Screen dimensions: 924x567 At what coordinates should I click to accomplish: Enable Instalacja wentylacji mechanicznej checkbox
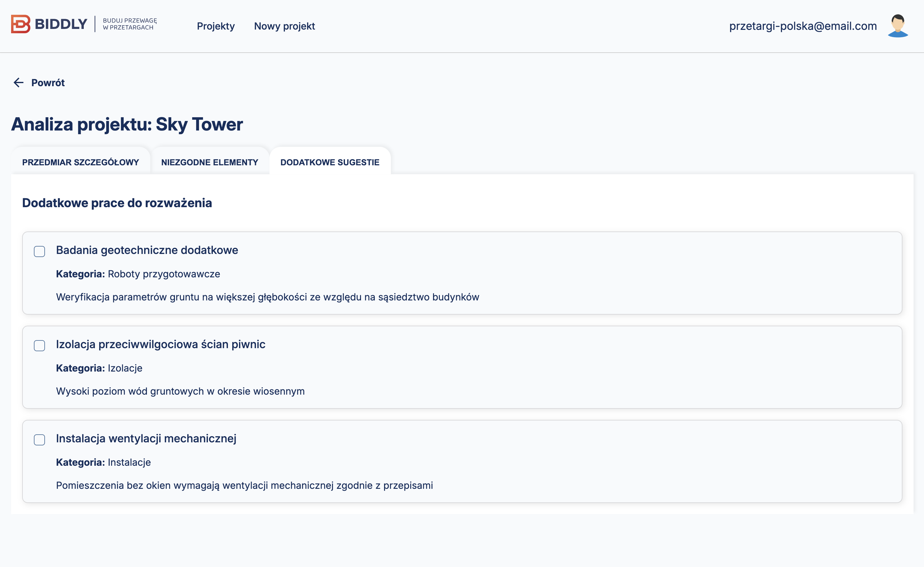(39, 440)
